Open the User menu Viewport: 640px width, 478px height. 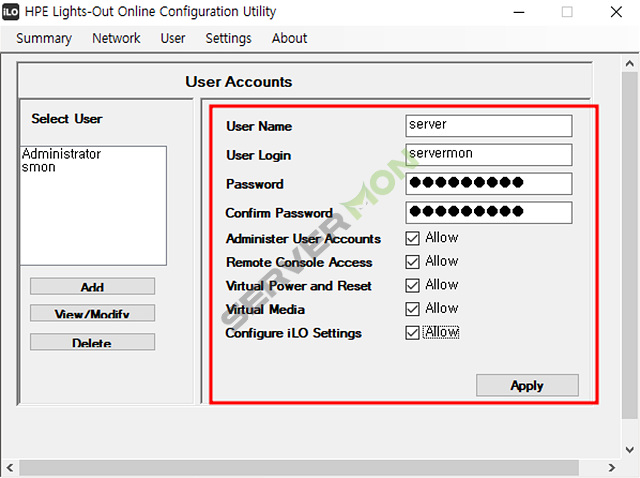coord(173,38)
